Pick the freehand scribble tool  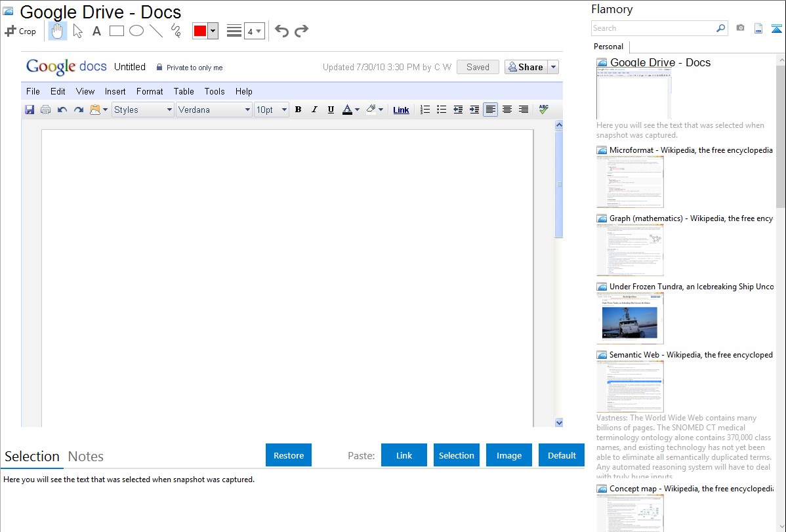[x=176, y=31]
